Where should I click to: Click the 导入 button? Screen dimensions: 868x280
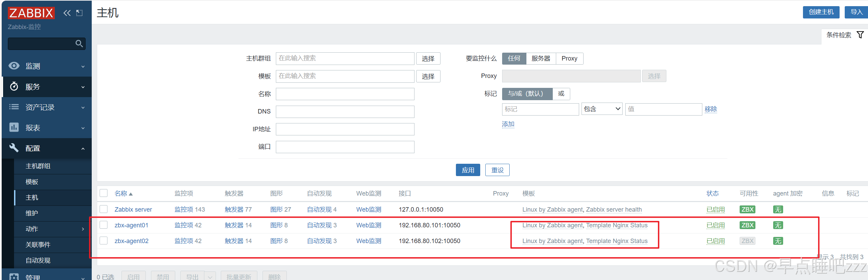[x=856, y=12]
